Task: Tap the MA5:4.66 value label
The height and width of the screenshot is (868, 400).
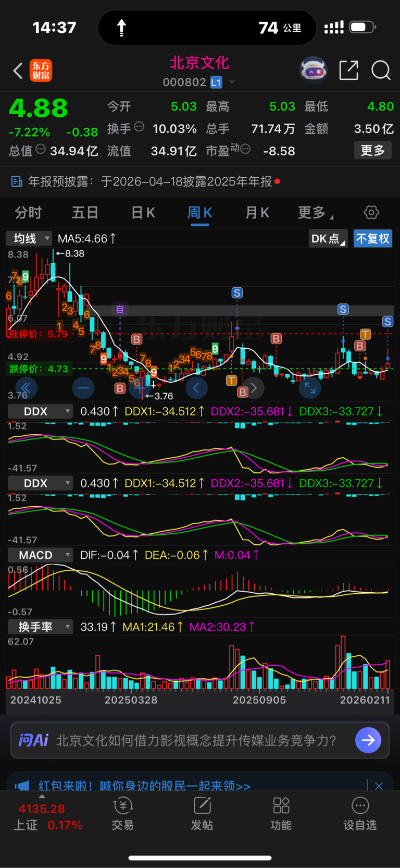Action: point(86,239)
